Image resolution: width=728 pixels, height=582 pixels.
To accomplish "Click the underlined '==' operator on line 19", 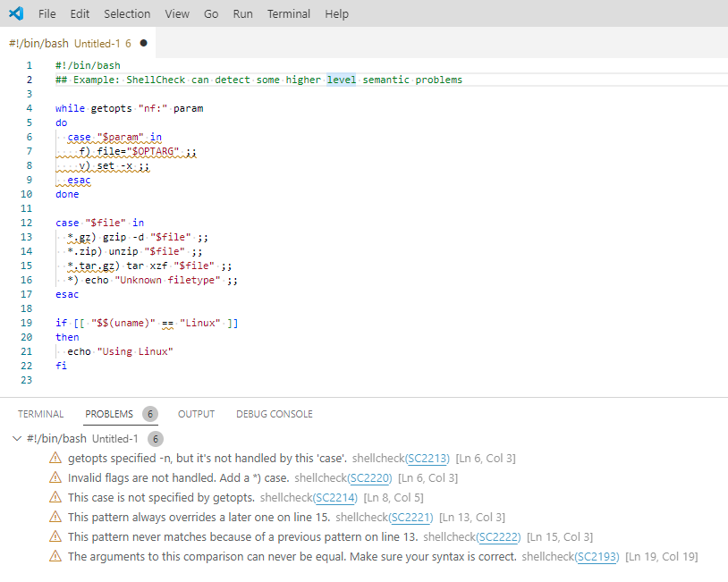I will click(167, 323).
